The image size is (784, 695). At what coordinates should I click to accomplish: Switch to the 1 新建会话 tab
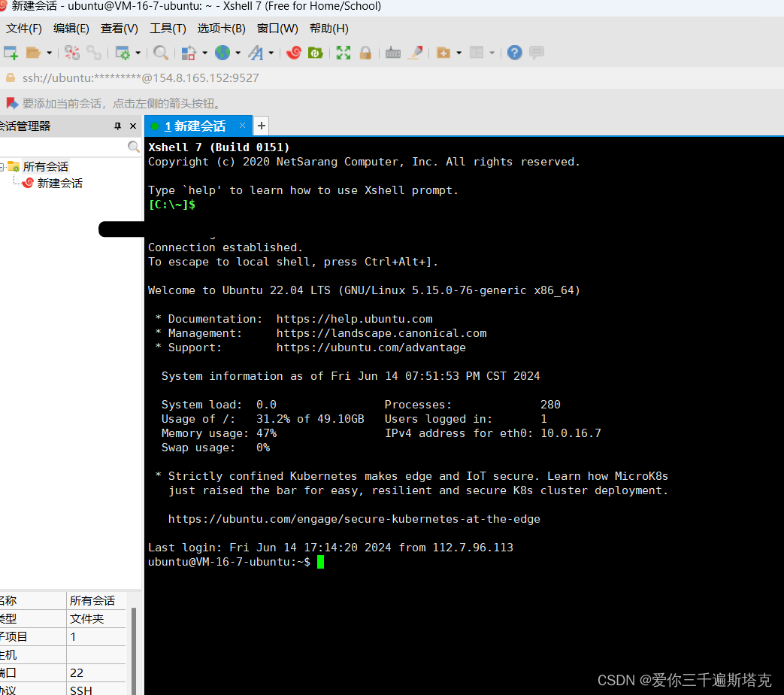195,126
